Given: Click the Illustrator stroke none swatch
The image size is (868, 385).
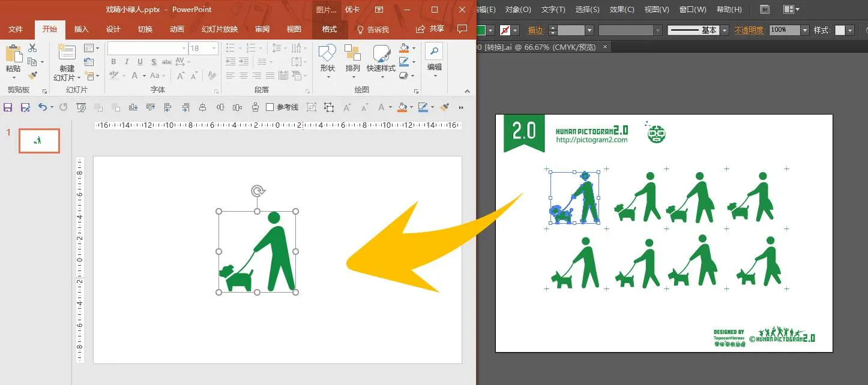Looking at the screenshot, I should [505, 30].
